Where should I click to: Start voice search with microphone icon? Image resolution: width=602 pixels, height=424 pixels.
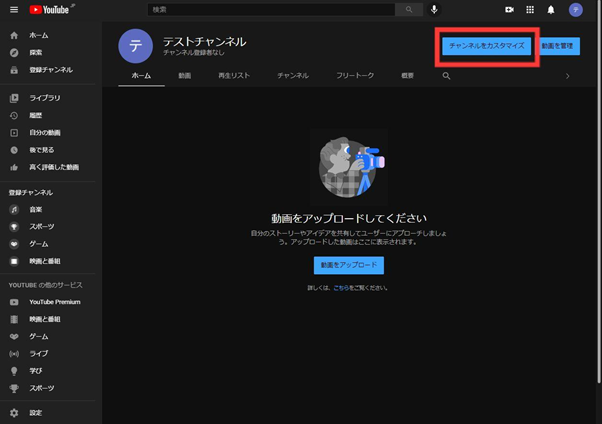(x=434, y=10)
